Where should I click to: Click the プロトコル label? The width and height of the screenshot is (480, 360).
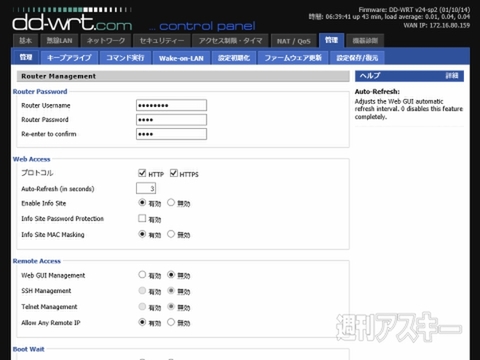tap(37, 173)
